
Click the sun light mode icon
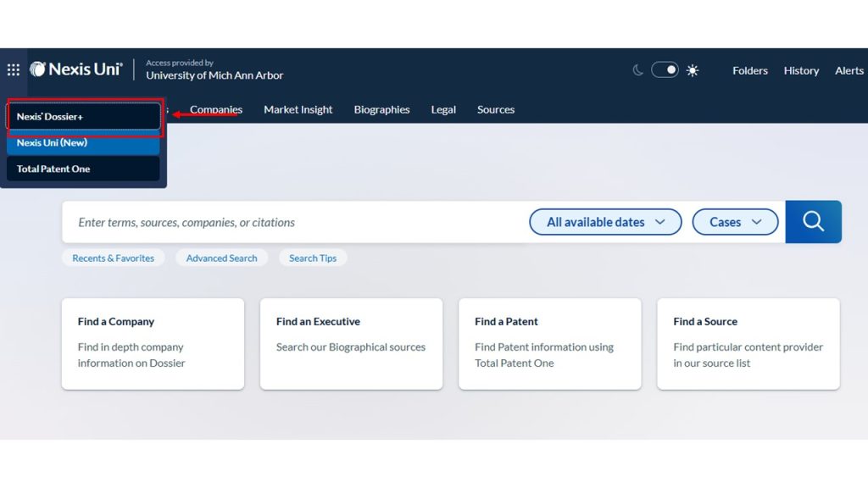pos(692,70)
